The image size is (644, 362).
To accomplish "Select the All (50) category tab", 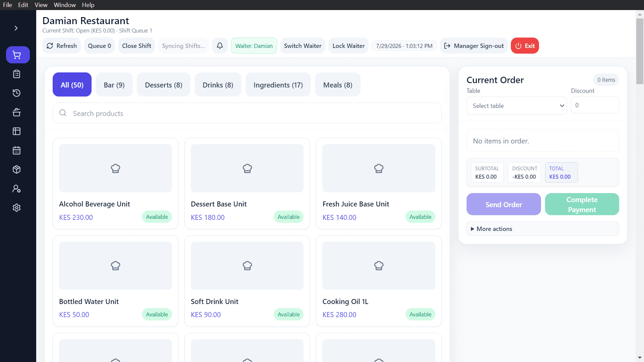I will coord(72,85).
